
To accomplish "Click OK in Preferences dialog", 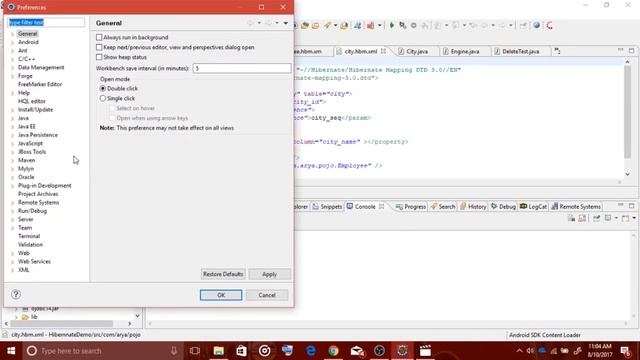I will click(221, 295).
